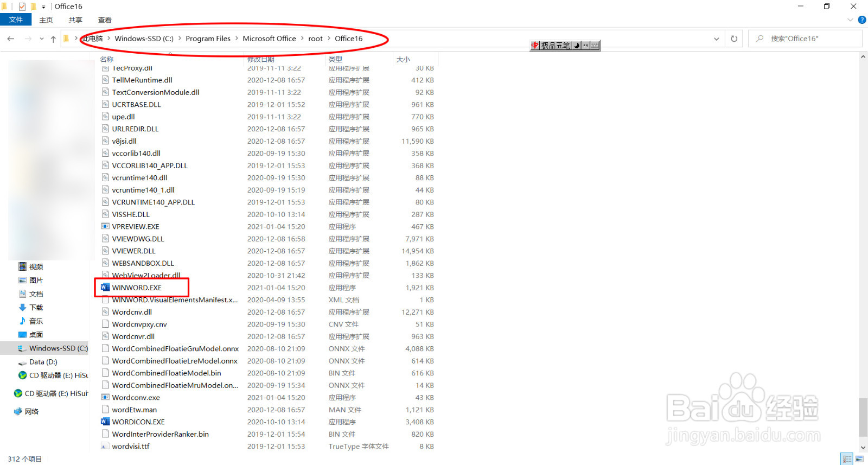Navigate to Windows-SSD (C:) breadcrumb
This screenshot has width=868, height=465.
[144, 39]
